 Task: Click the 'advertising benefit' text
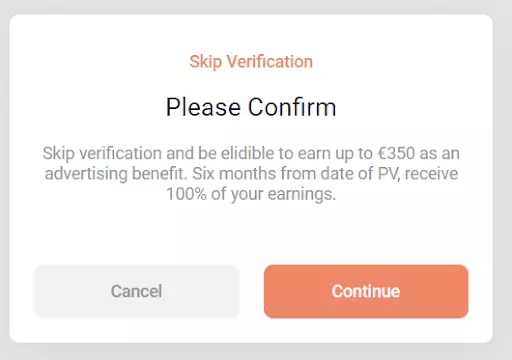coord(115,174)
